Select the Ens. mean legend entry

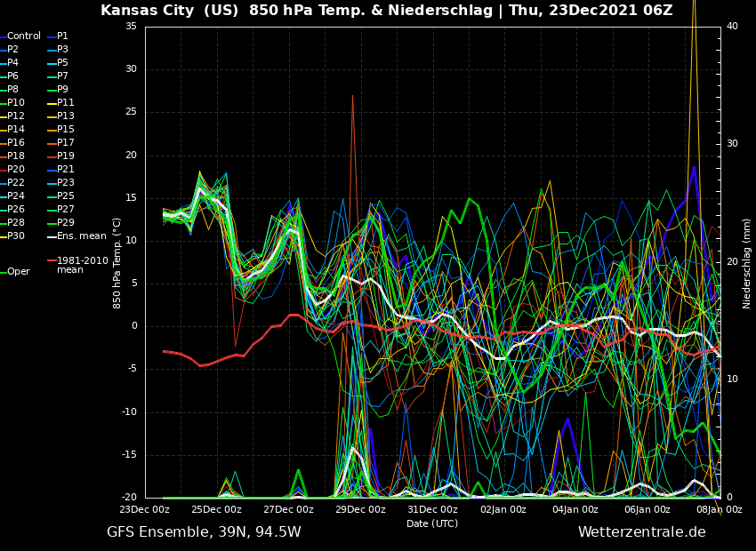pos(81,236)
